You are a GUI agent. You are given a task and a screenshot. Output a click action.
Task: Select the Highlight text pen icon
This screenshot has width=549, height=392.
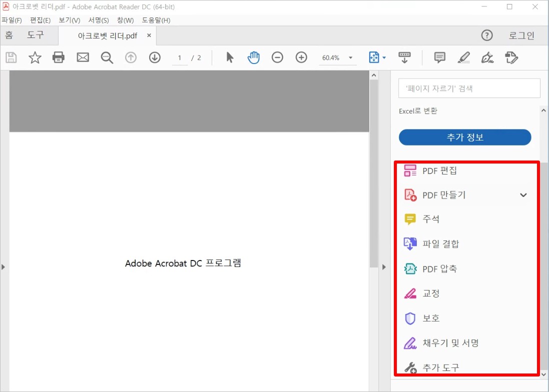(463, 57)
